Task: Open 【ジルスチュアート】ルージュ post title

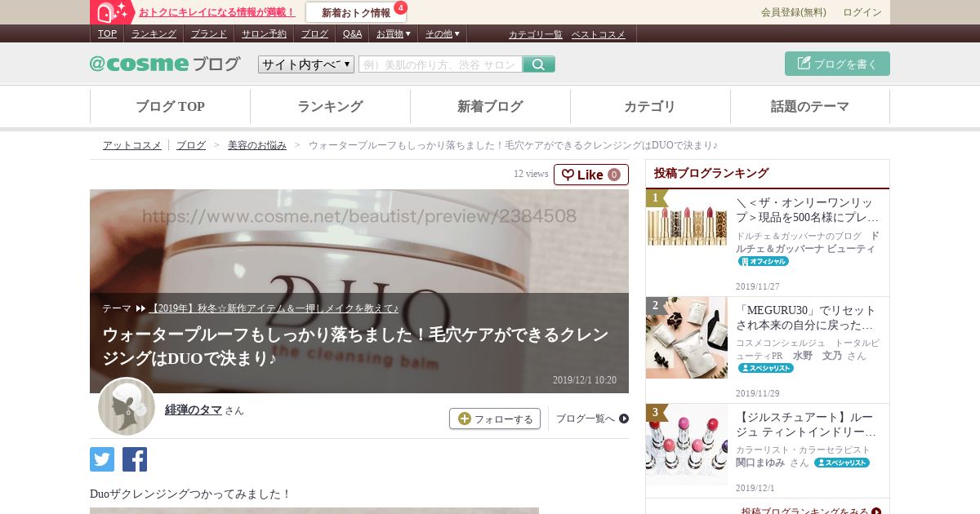Action: click(808, 425)
